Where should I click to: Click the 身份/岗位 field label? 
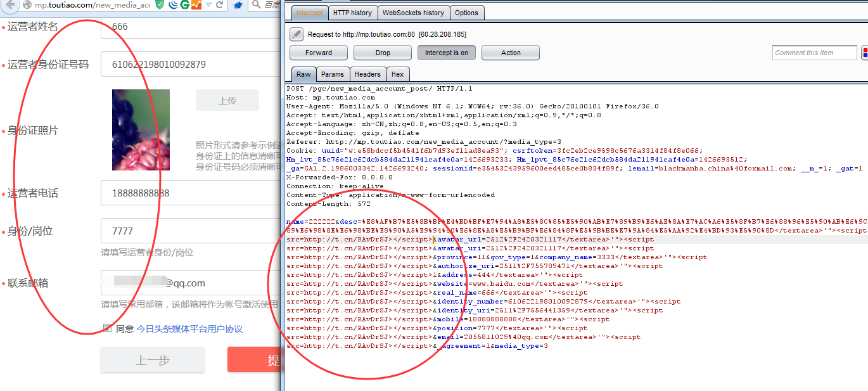(x=30, y=231)
